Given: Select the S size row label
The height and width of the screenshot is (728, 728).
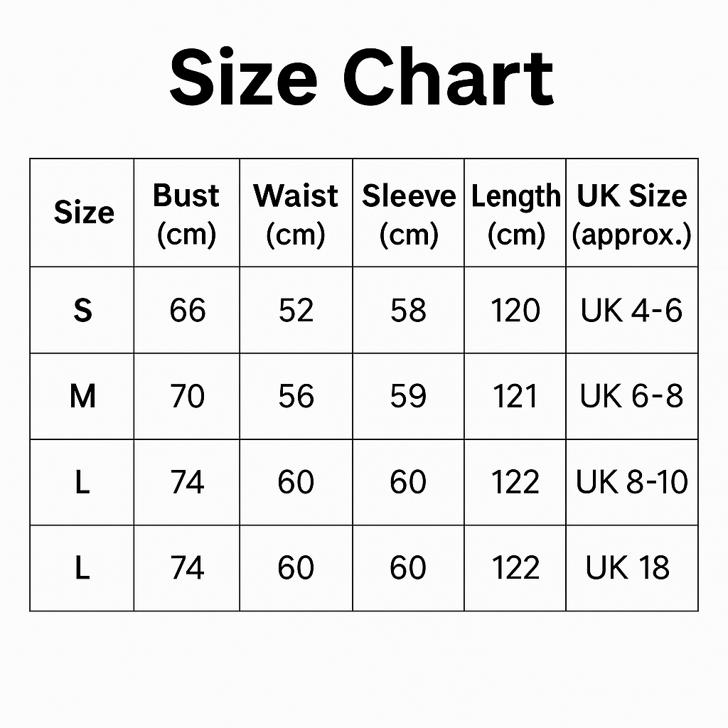Looking at the screenshot, I should pyautogui.click(x=82, y=311).
